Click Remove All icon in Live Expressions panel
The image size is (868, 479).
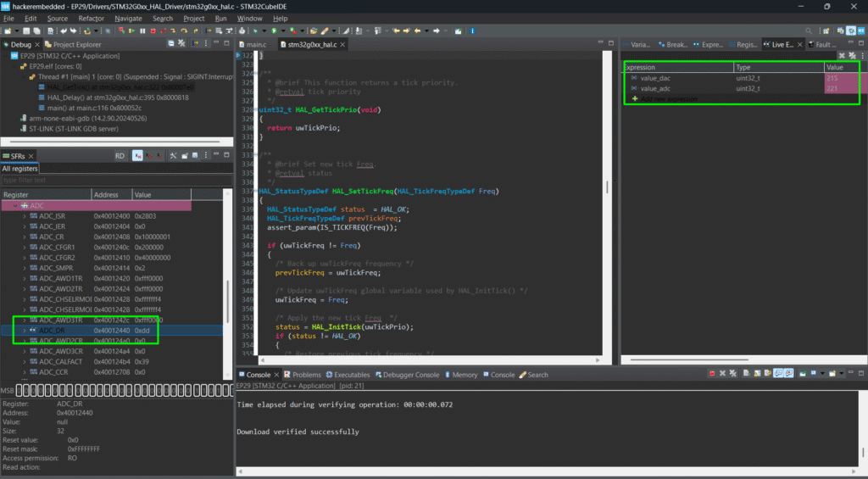851,55
